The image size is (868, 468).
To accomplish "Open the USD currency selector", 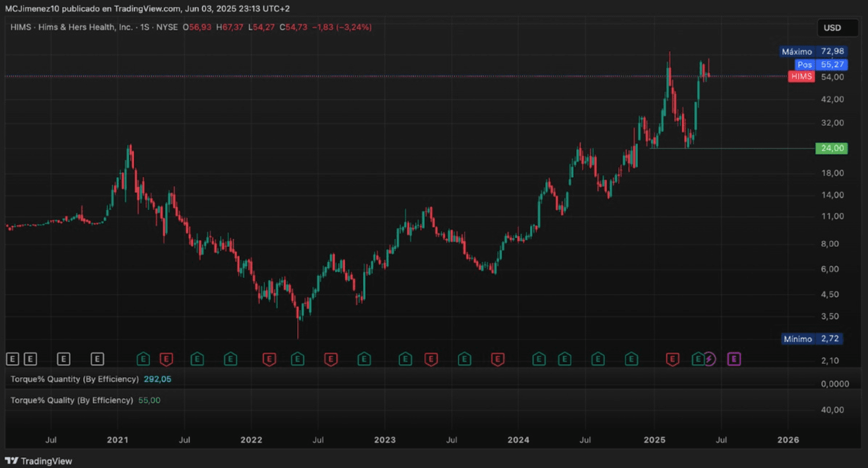I will [838, 27].
